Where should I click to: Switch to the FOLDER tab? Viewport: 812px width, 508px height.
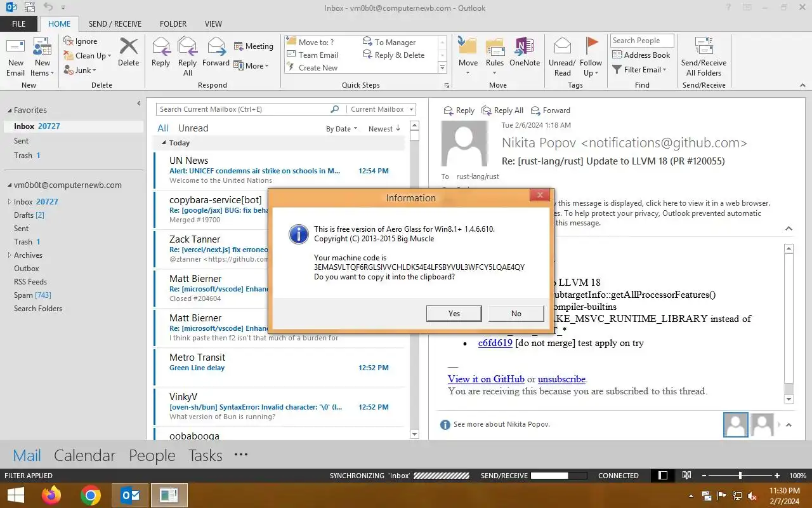click(173, 24)
